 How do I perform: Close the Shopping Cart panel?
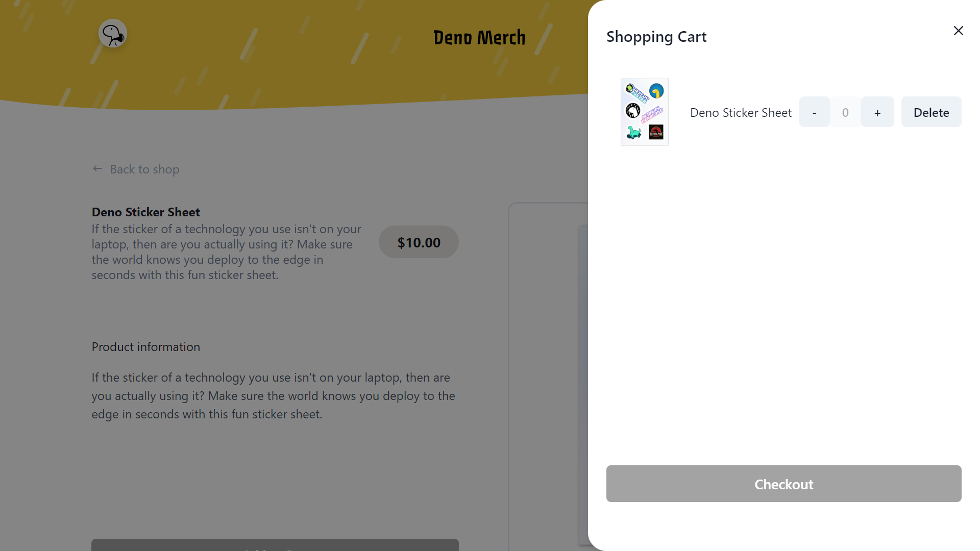(x=958, y=31)
